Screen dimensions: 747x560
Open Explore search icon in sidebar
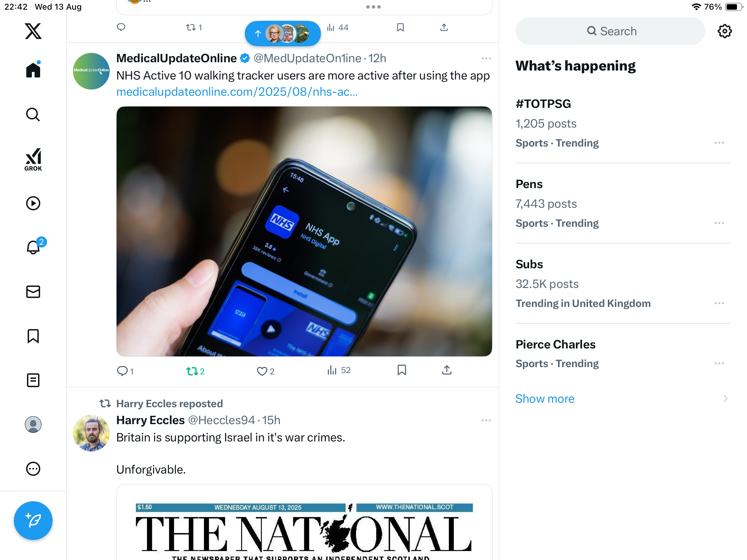33,115
